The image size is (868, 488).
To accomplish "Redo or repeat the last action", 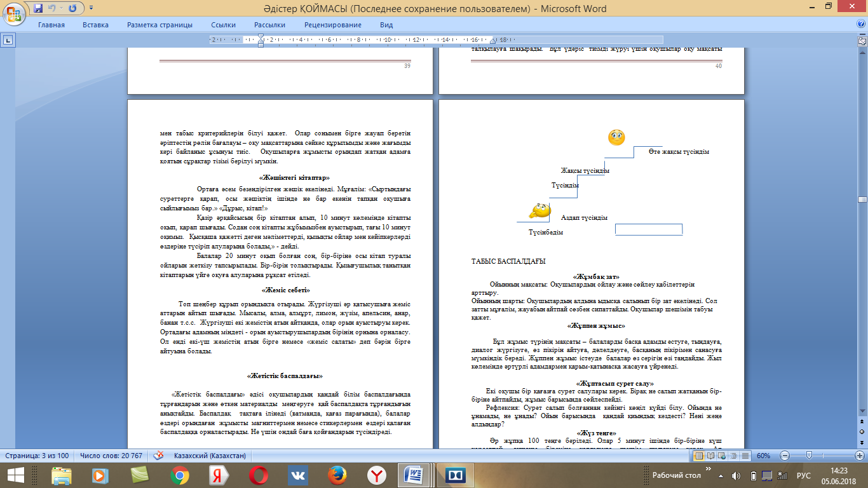I will (72, 9).
